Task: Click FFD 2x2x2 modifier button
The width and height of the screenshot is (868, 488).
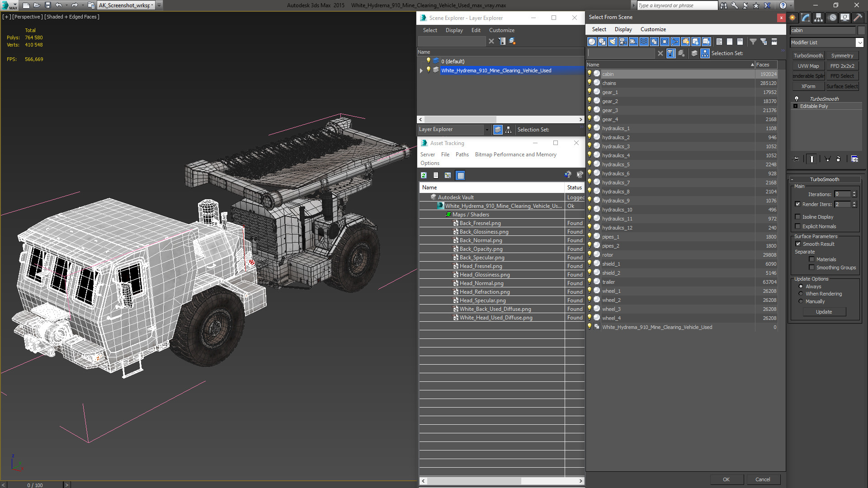Action: pyautogui.click(x=842, y=66)
